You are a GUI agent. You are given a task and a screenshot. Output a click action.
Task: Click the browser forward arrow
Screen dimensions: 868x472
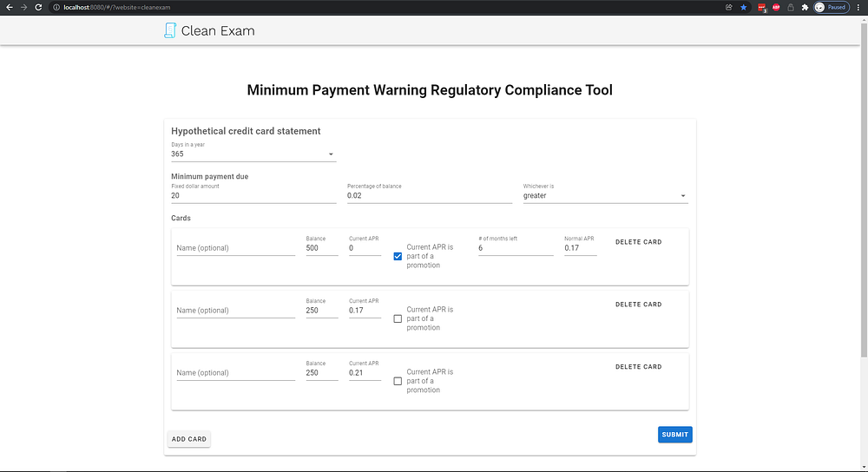tap(23, 7)
